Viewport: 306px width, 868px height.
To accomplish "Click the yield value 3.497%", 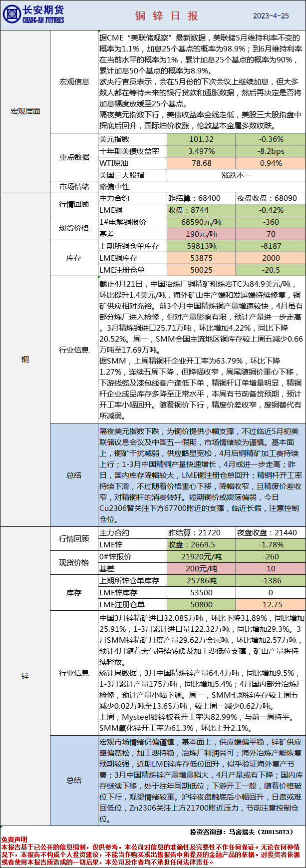I will point(201,151).
